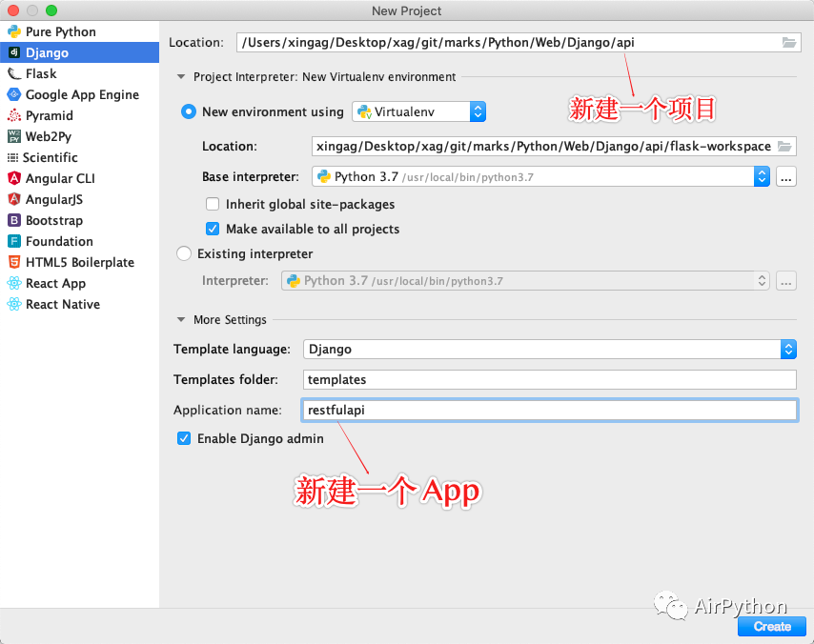814x644 pixels.
Task: Click the Django dj icon in sidebar
Action: coord(14,52)
